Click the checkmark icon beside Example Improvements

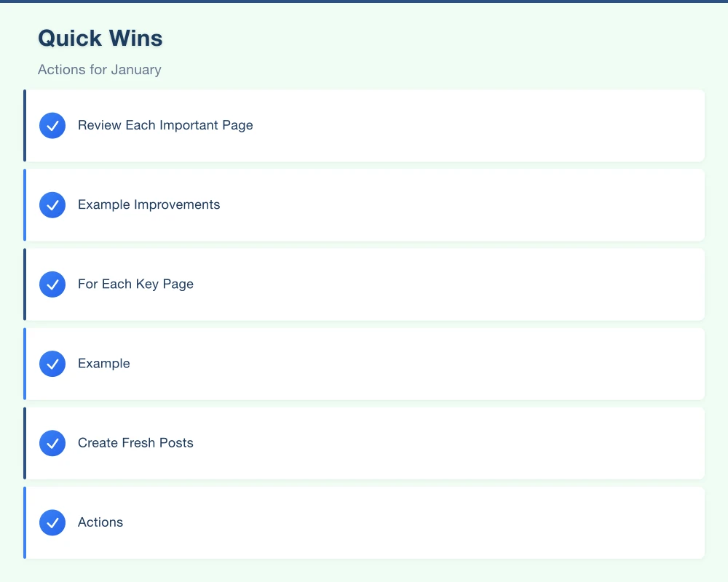pos(52,204)
